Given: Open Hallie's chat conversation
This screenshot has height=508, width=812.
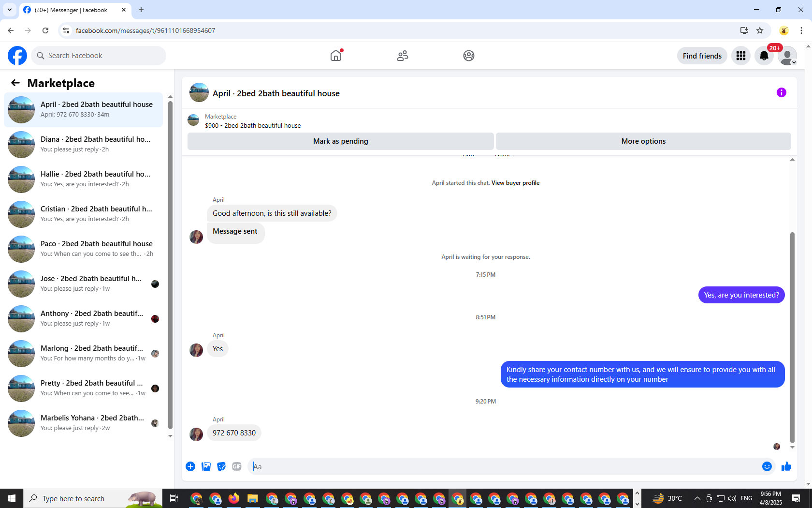Looking at the screenshot, I should coord(83,179).
